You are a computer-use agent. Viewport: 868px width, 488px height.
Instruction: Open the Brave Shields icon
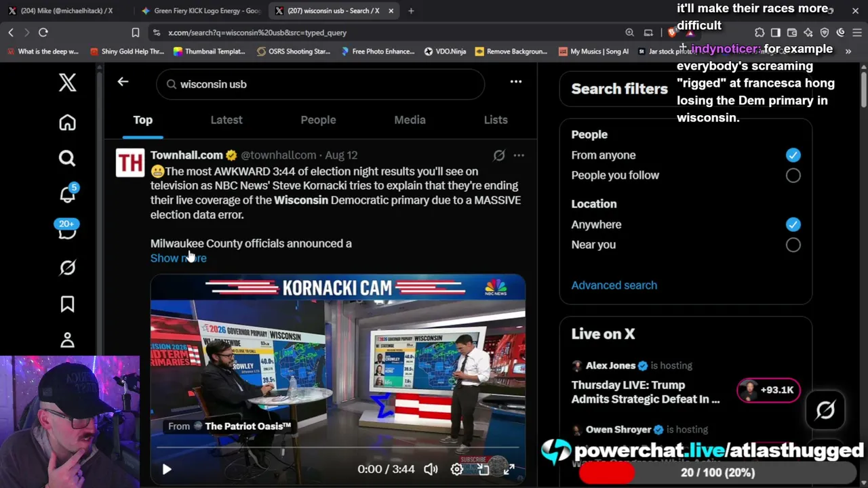point(672,33)
